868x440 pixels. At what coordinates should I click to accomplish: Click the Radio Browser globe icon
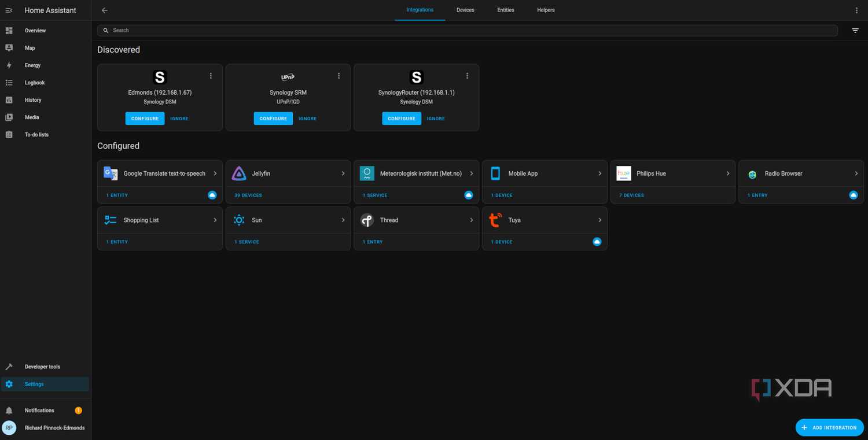pos(752,174)
